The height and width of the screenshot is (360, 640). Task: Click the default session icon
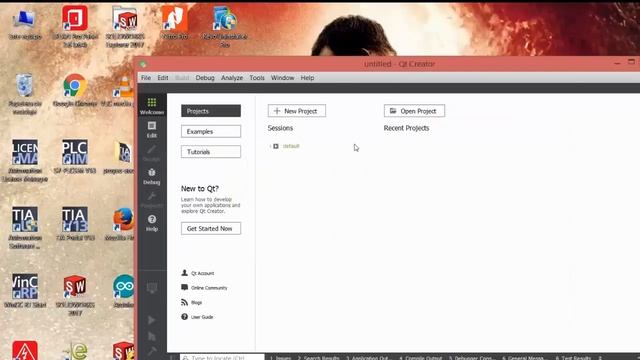[276, 146]
